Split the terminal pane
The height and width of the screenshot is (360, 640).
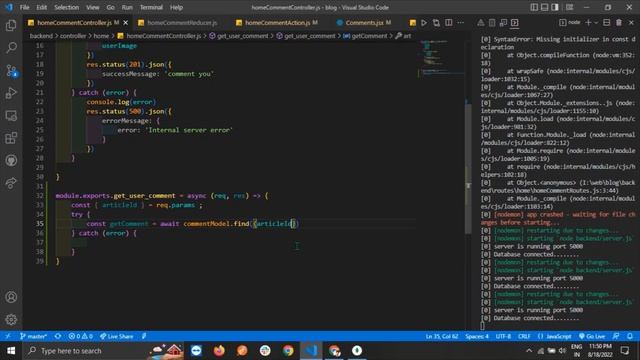607,23
